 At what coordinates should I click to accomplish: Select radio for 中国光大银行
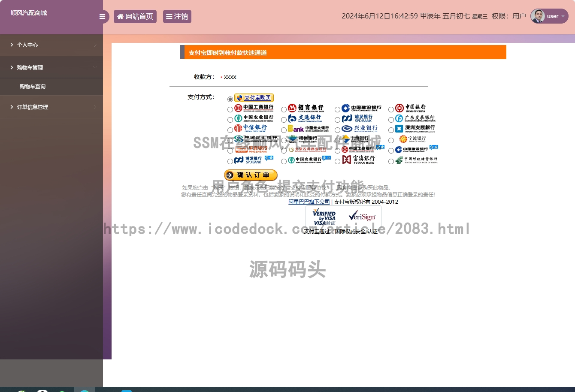(284, 130)
